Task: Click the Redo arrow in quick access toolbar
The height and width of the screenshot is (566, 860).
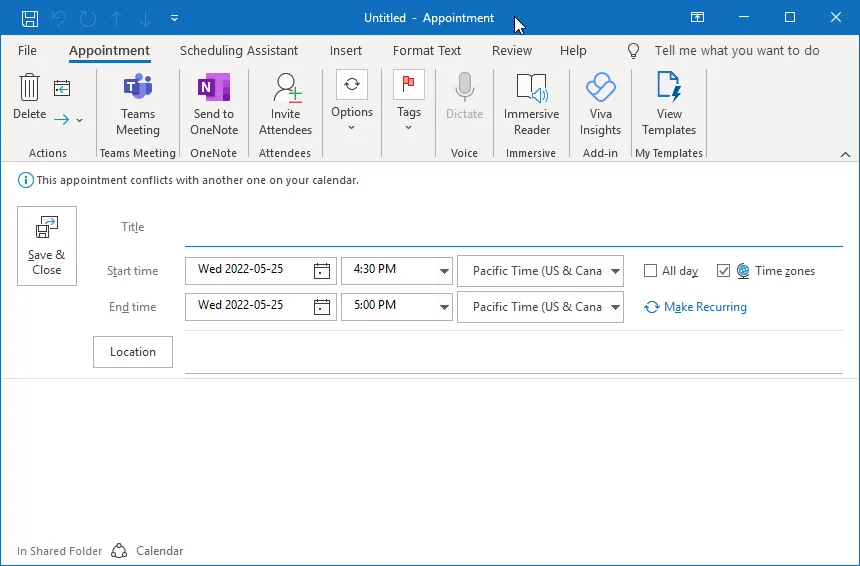Action: 88,18
